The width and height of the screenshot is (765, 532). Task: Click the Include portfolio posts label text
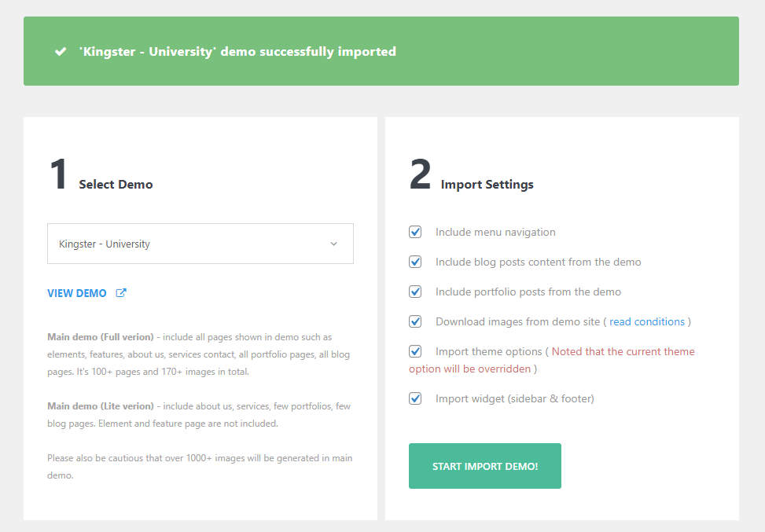click(x=528, y=292)
